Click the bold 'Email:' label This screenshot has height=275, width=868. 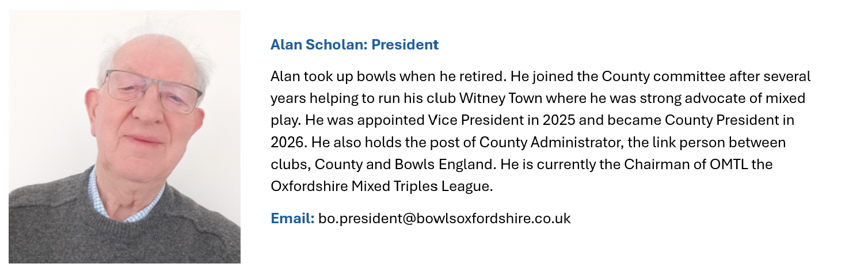292,219
